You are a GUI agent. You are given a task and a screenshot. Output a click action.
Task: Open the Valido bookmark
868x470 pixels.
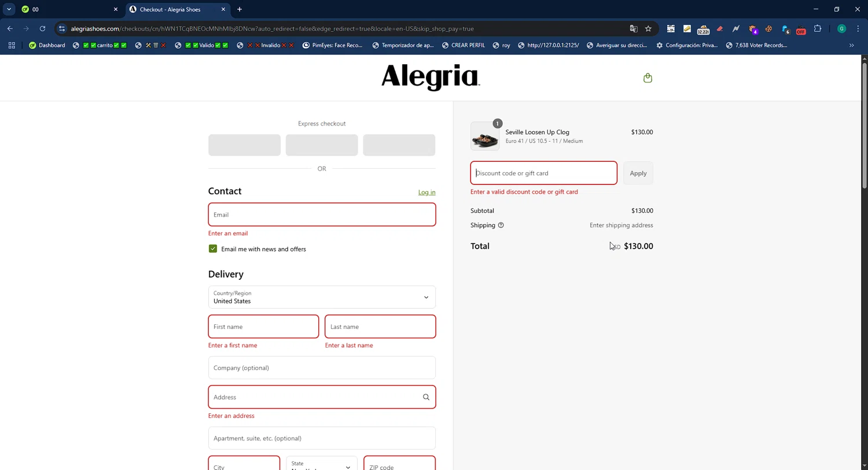[x=202, y=45]
